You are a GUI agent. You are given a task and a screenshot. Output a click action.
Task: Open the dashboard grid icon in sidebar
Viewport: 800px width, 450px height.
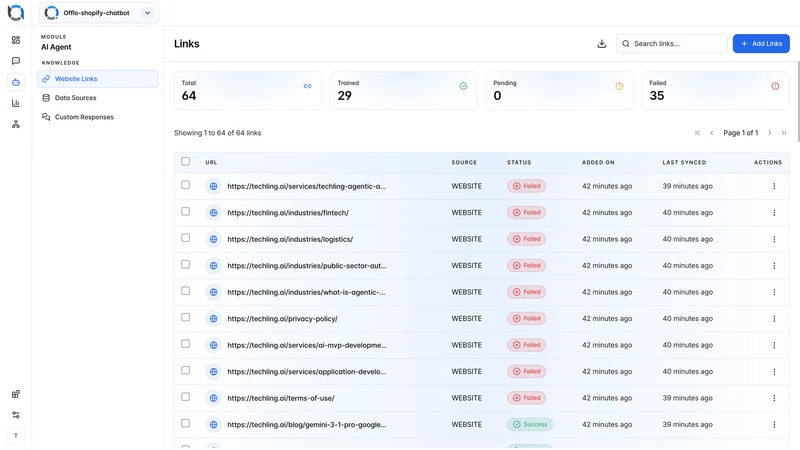point(16,40)
